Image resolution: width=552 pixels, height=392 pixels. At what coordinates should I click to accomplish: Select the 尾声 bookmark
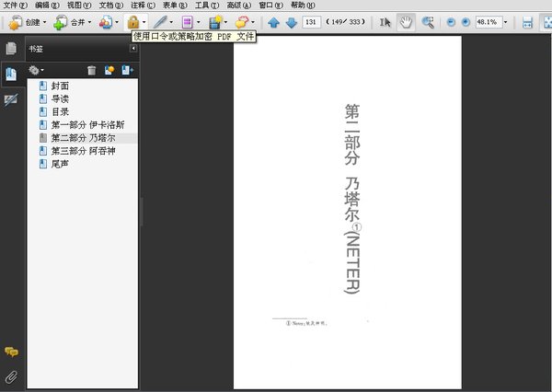[x=60, y=164]
